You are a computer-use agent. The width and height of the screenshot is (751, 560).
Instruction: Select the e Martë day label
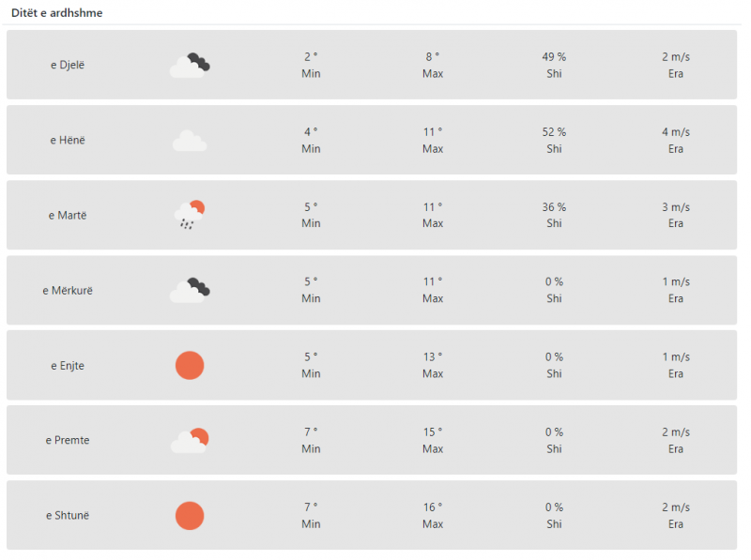pyautogui.click(x=68, y=216)
